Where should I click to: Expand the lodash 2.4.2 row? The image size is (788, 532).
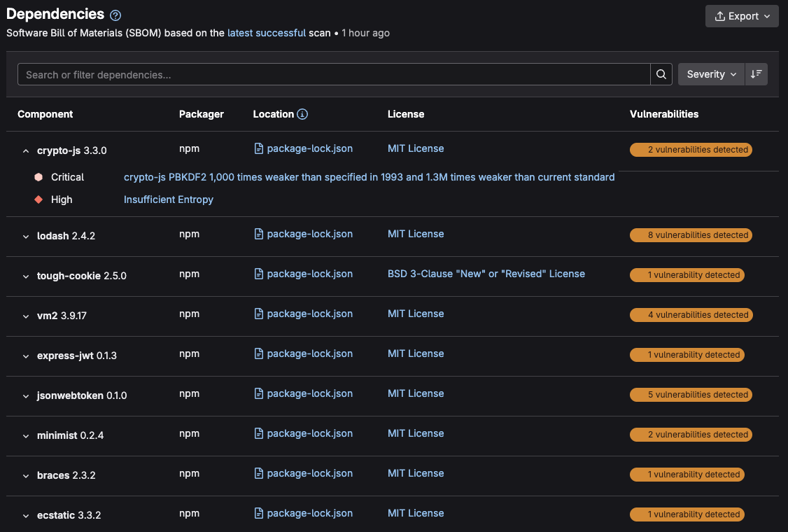coord(26,236)
